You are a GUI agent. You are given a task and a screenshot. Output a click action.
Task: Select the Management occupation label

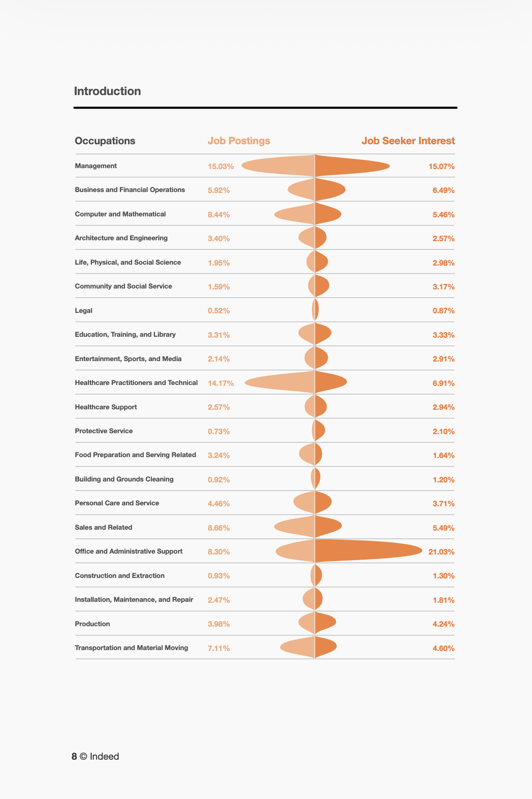pyautogui.click(x=96, y=166)
